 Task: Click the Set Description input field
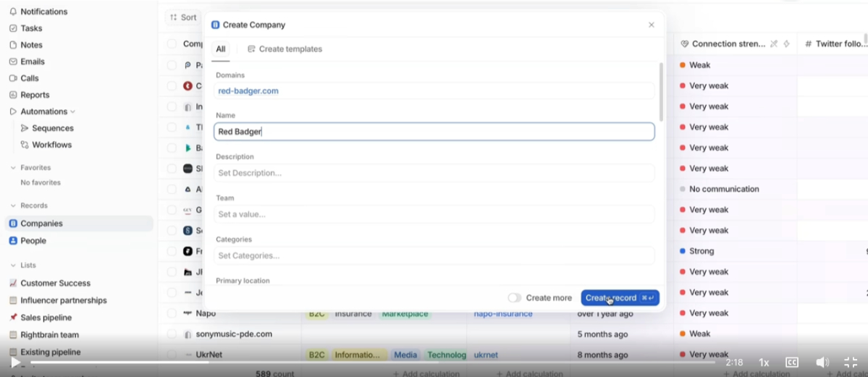434,173
